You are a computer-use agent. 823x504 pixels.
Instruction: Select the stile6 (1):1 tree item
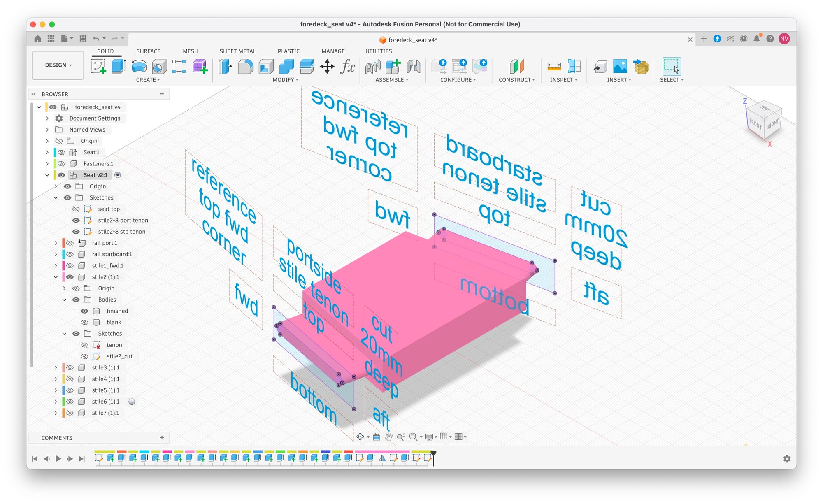click(106, 402)
